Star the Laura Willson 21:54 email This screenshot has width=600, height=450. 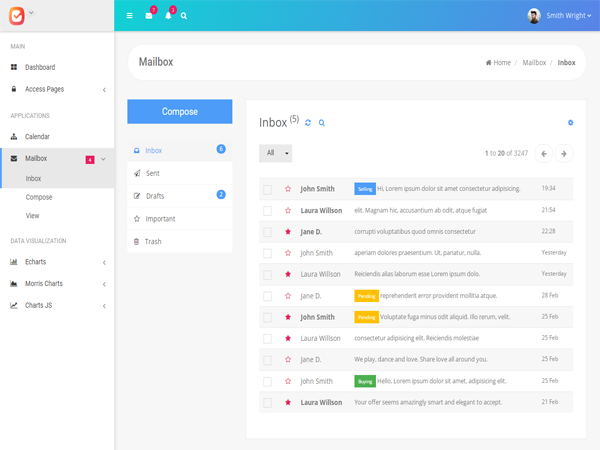point(288,211)
